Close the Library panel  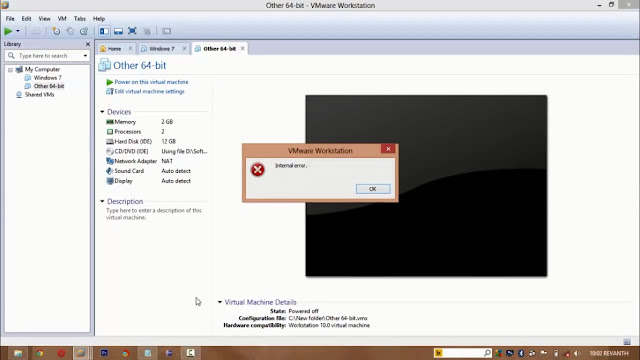pyautogui.click(x=88, y=44)
